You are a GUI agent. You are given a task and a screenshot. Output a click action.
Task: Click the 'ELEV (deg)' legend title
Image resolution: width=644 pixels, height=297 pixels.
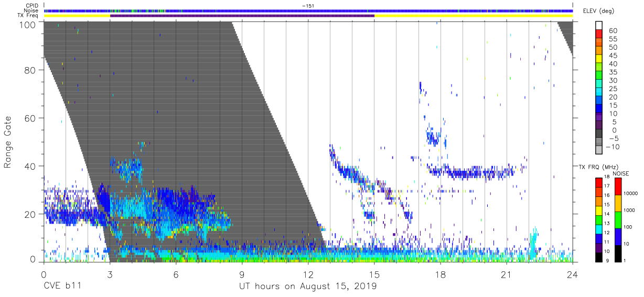click(x=599, y=11)
